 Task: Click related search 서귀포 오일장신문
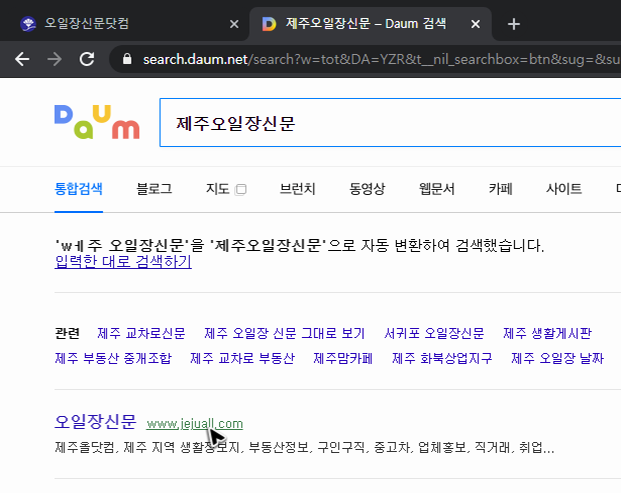(x=434, y=333)
